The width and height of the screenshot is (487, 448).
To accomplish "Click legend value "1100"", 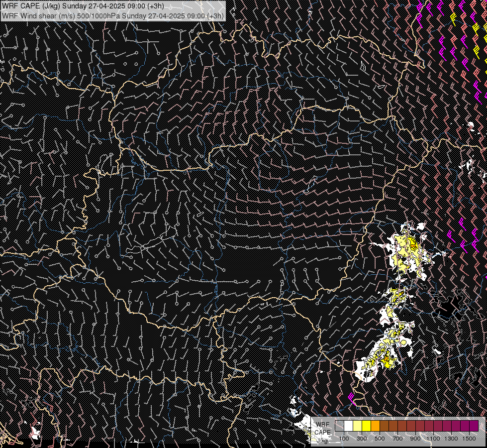I will tap(433, 439).
